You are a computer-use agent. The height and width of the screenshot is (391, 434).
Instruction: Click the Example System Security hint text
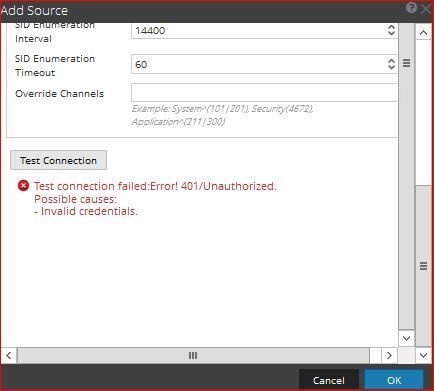point(223,115)
